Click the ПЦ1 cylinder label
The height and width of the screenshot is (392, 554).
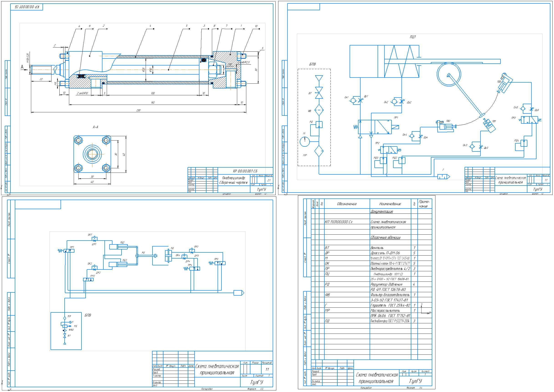[x=413, y=37]
